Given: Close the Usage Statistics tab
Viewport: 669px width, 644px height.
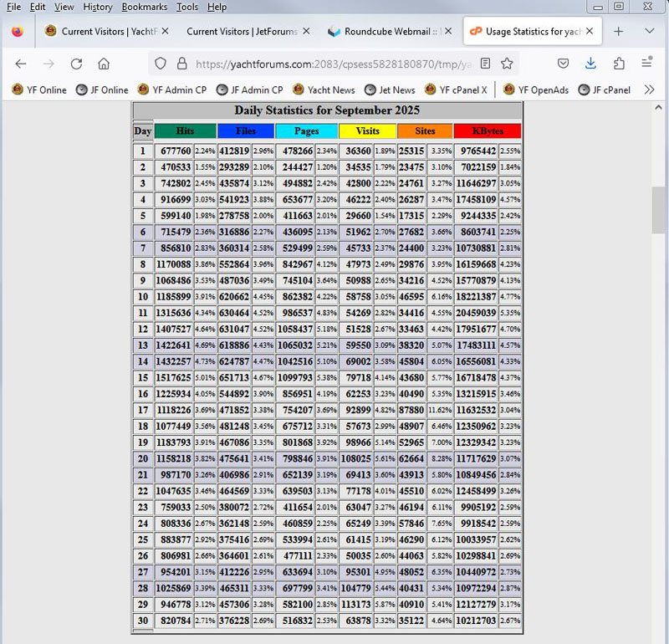Looking at the screenshot, I should point(590,31).
